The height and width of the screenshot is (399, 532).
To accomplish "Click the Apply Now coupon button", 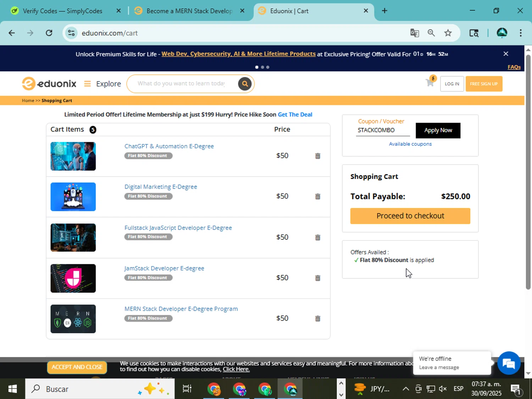I will (438, 130).
